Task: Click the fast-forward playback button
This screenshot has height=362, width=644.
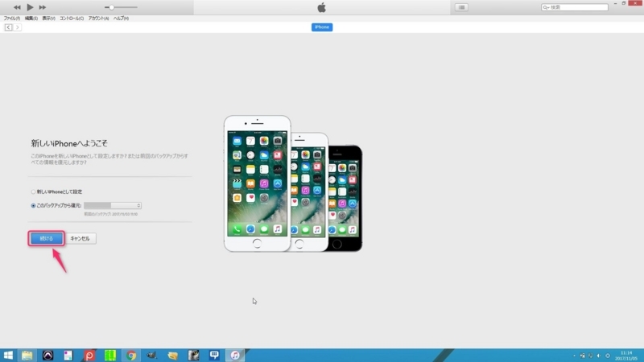Action: [x=43, y=7]
